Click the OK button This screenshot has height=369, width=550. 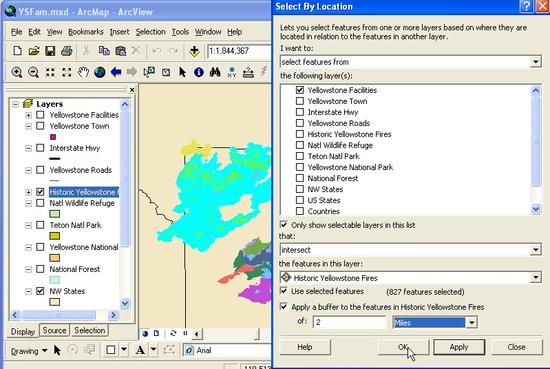(403, 347)
